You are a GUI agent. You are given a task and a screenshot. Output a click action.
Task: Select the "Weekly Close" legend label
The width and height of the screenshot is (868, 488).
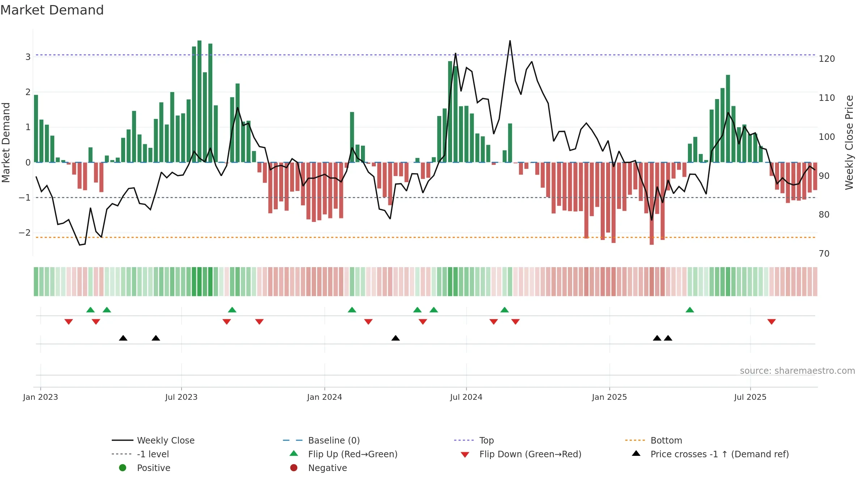(166, 440)
